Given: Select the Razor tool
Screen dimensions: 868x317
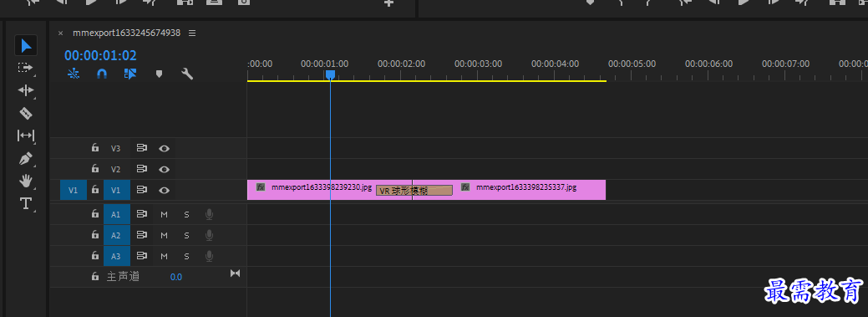Looking at the screenshot, I should pyautogui.click(x=25, y=113).
